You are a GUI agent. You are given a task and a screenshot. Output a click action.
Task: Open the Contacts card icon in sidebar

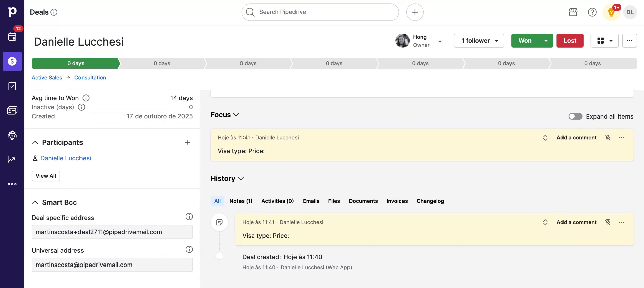[x=12, y=110]
